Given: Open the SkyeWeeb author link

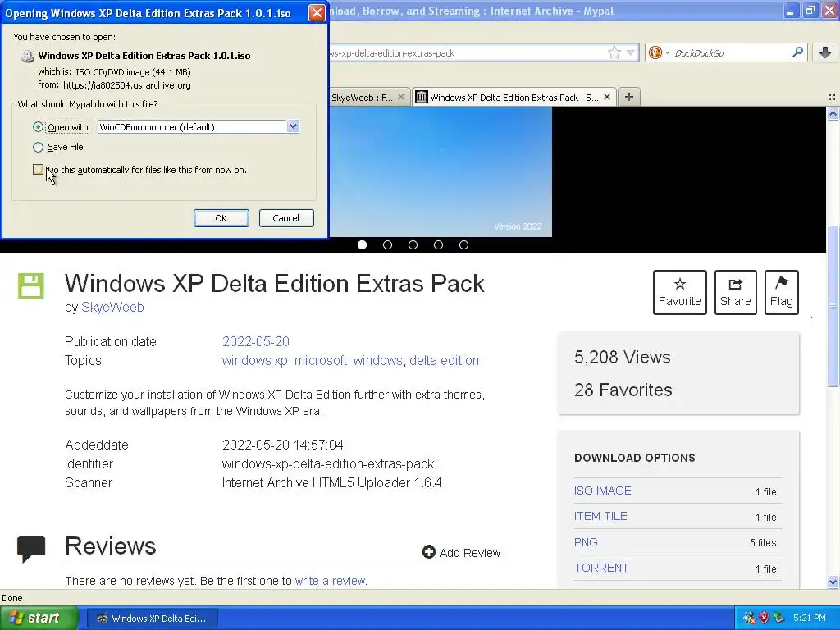Looking at the screenshot, I should (x=112, y=308).
